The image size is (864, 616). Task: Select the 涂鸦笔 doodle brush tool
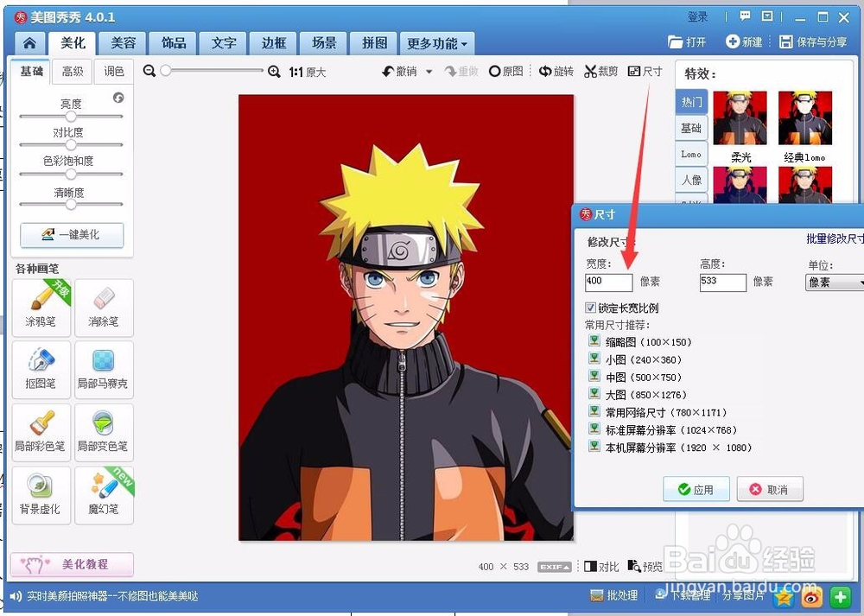tap(41, 308)
